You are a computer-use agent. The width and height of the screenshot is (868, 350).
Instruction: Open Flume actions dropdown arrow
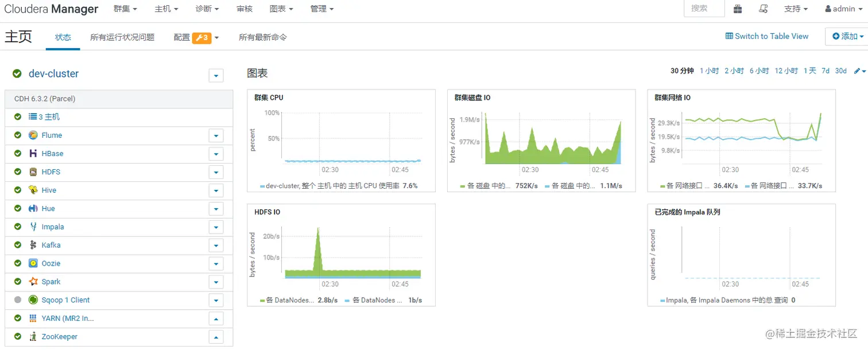(216, 136)
